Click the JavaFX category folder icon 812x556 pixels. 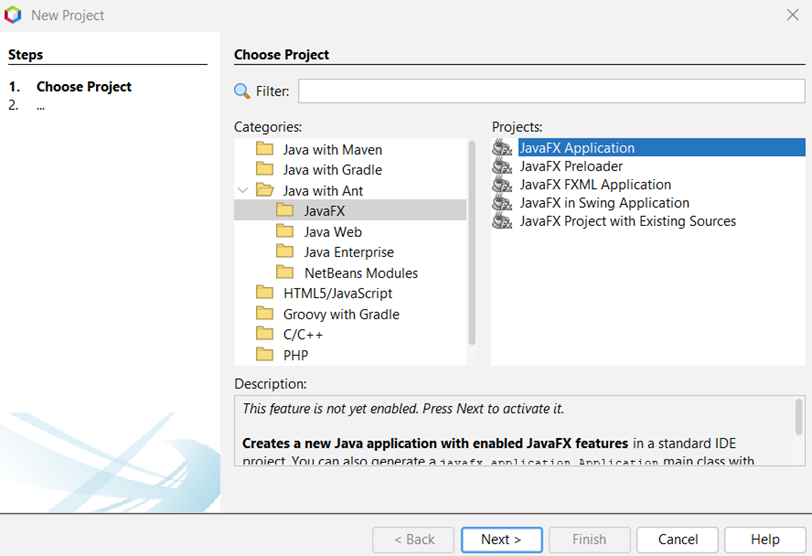tap(285, 210)
